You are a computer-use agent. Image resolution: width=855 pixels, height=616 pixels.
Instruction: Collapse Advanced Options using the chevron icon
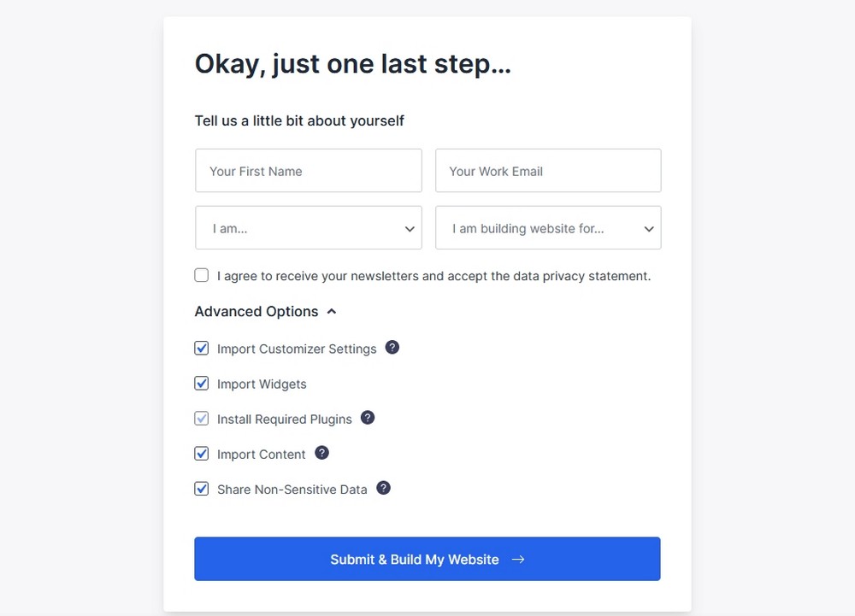(x=332, y=312)
